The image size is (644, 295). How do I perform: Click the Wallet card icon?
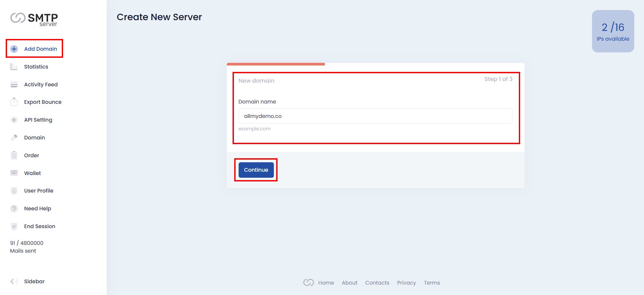click(x=14, y=173)
